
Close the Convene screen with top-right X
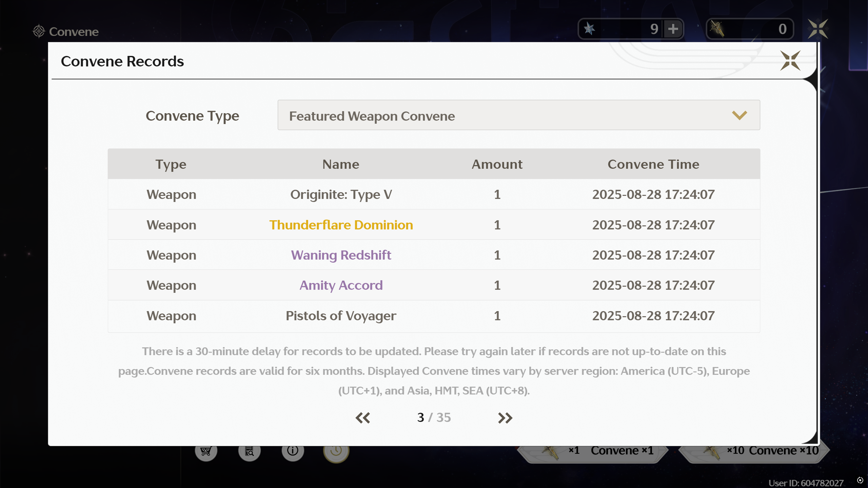[x=818, y=29]
